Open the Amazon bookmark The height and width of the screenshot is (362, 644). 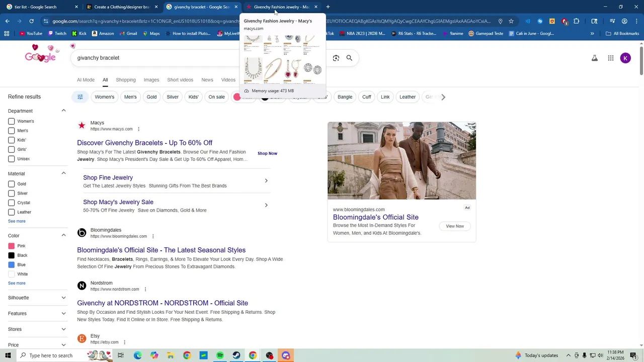point(102,34)
